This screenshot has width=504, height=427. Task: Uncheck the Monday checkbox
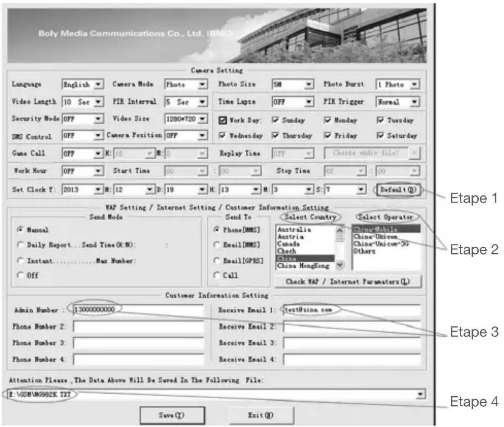[327, 120]
